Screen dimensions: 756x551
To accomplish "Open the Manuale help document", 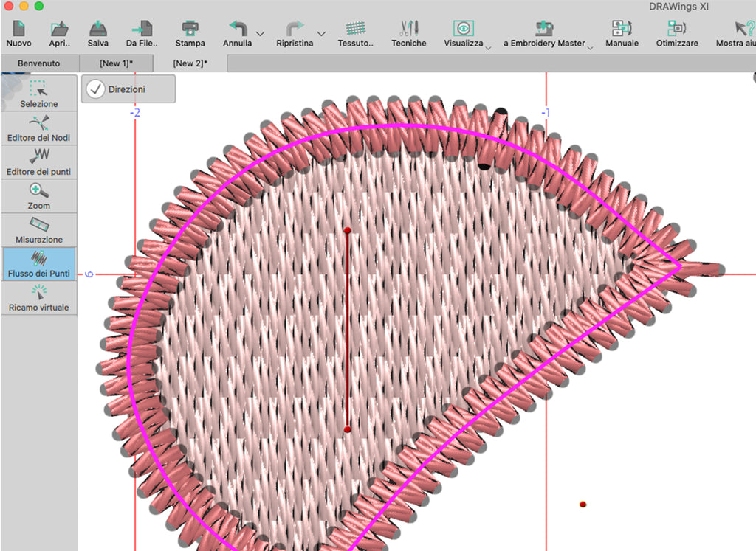I will coord(621,32).
